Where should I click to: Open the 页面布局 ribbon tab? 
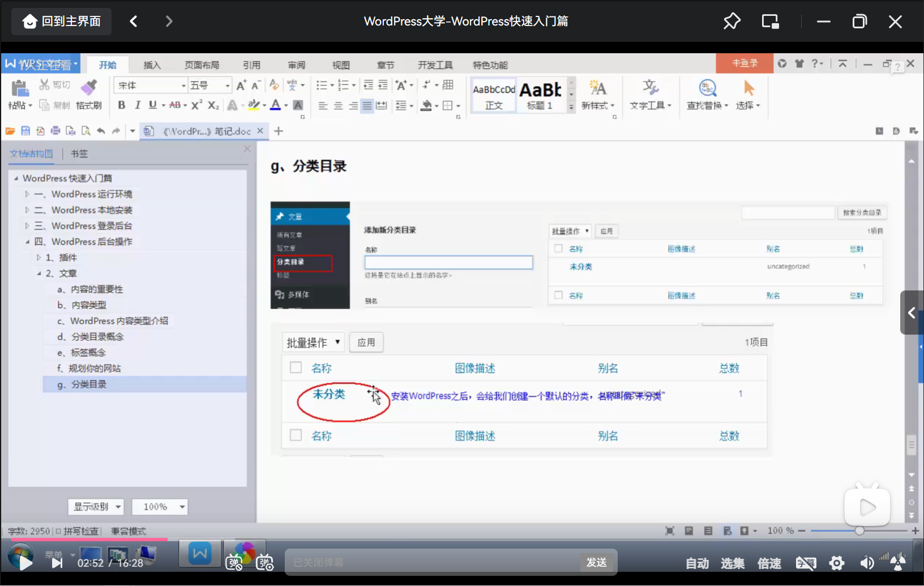pos(202,65)
